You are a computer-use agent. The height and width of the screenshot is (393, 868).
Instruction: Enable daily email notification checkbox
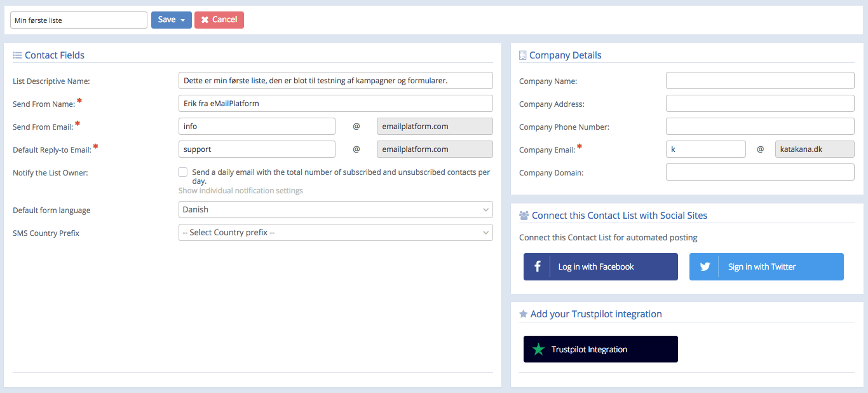tap(183, 172)
